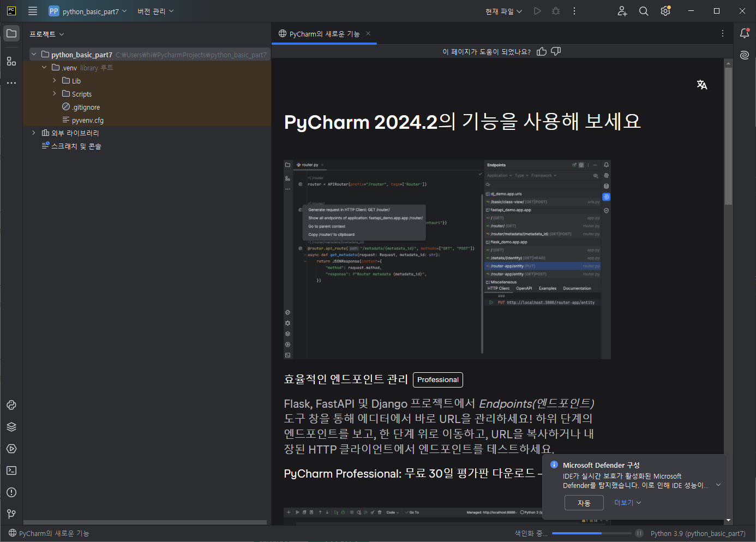Viewport: 756px width, 542px height.
Task: Click the translate page icon
Action: click(x=702, y=85)
